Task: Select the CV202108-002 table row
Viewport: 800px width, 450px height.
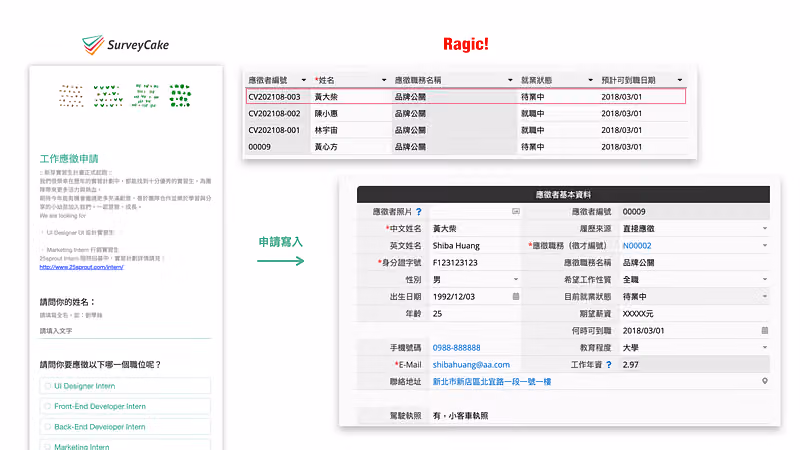Action: (466, 113)
